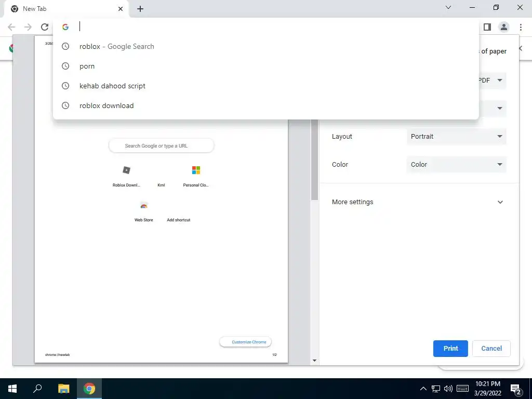
Task: Open Windows taskbar search
Action: tap(37, 389)
